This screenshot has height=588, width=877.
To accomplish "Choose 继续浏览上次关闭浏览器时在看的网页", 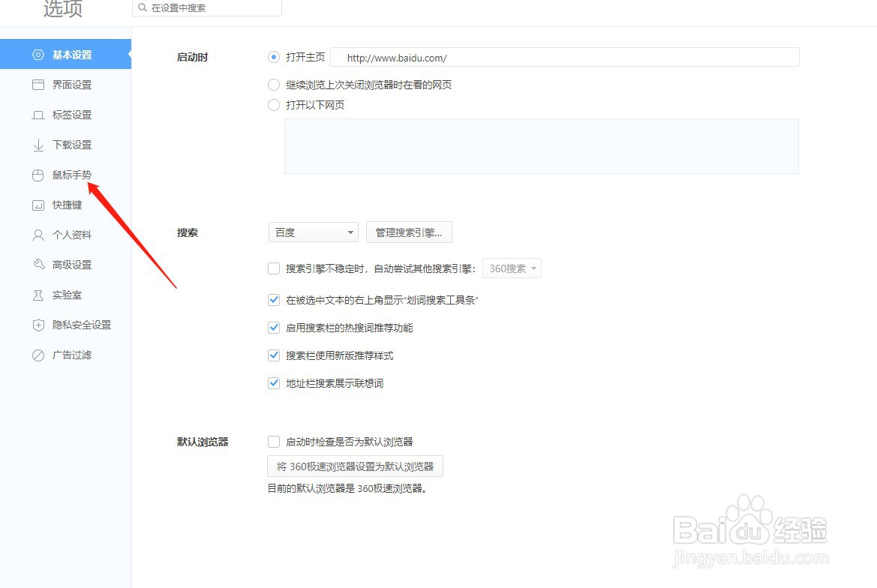I will 274,85.
